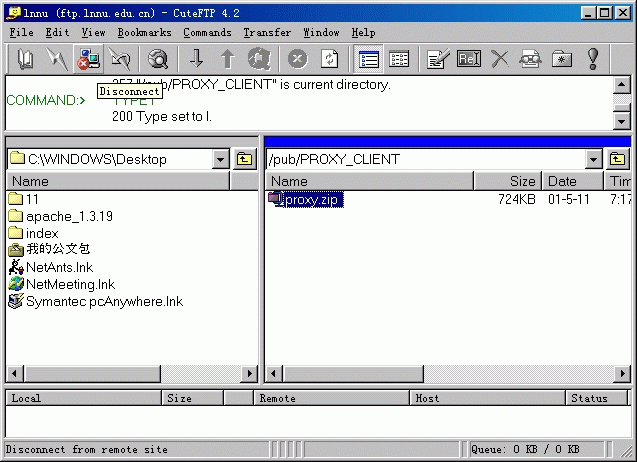Click the Rename toolbar icon
The image size is (637, 462).
pyautogui.click(x=469, y=59)
